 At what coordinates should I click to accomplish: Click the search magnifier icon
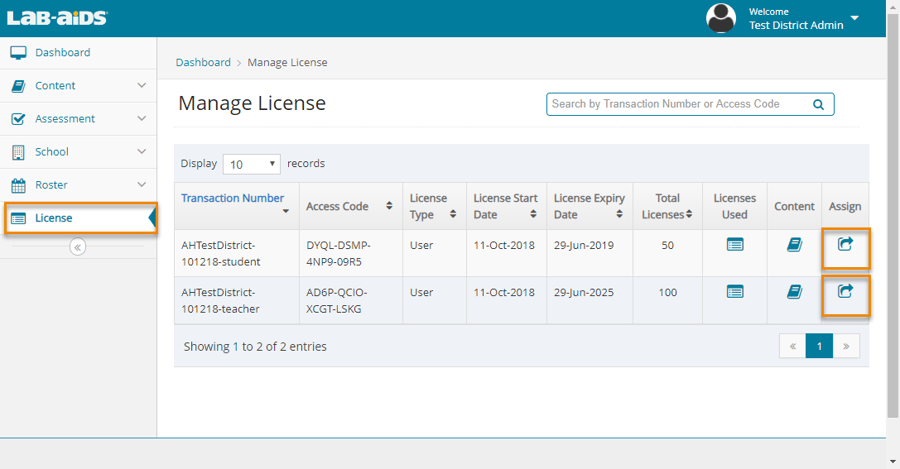pos(818,104)
